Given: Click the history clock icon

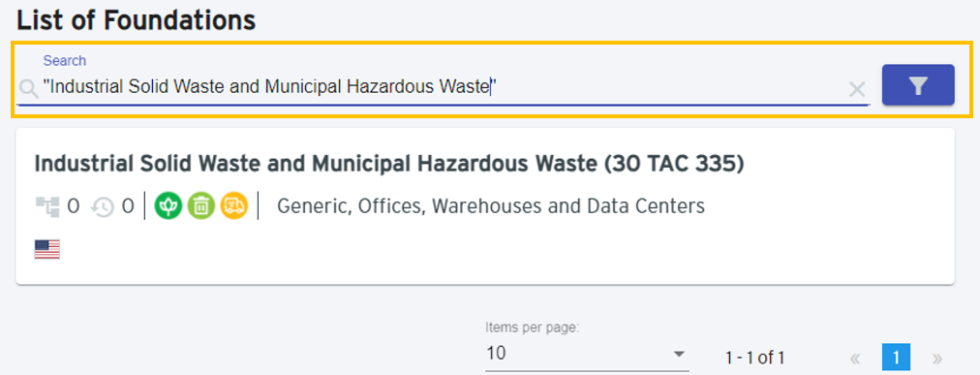Looking at the screenshot, I should [103, 206].
